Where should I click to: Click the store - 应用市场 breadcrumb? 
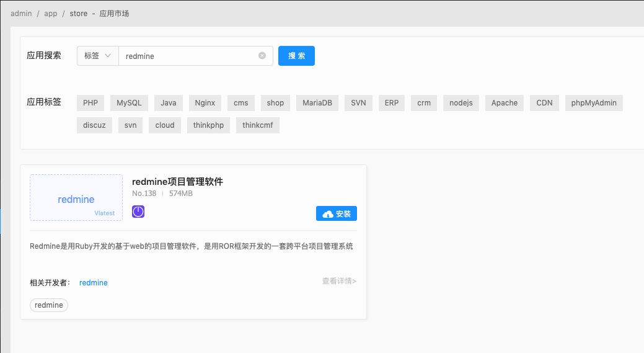[x=99, y=14]
